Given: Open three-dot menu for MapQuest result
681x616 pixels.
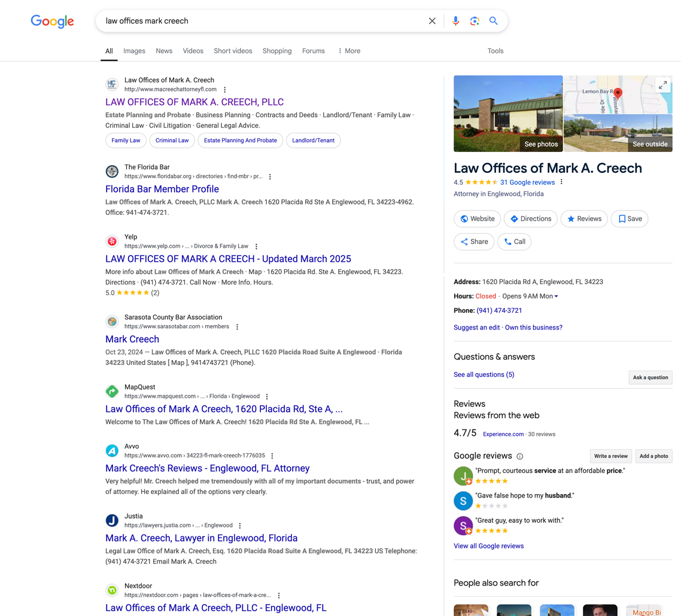Looking at the screenshot, I should 267,397.
